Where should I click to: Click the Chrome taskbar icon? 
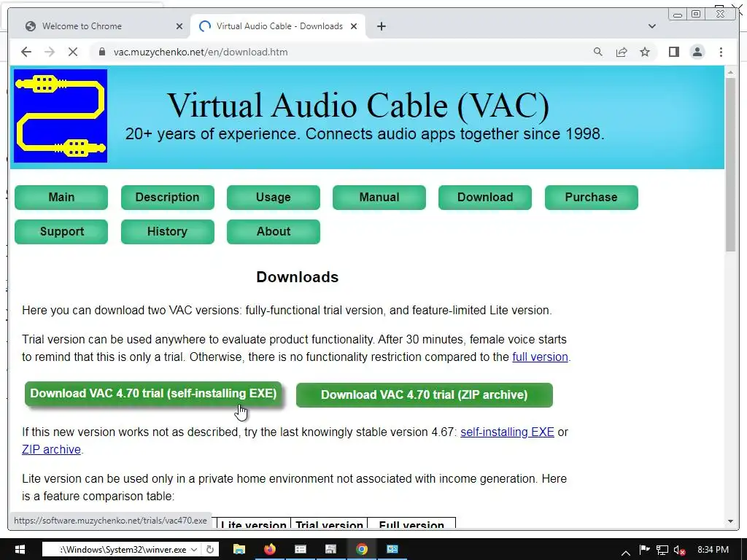(x=362, y=550)
